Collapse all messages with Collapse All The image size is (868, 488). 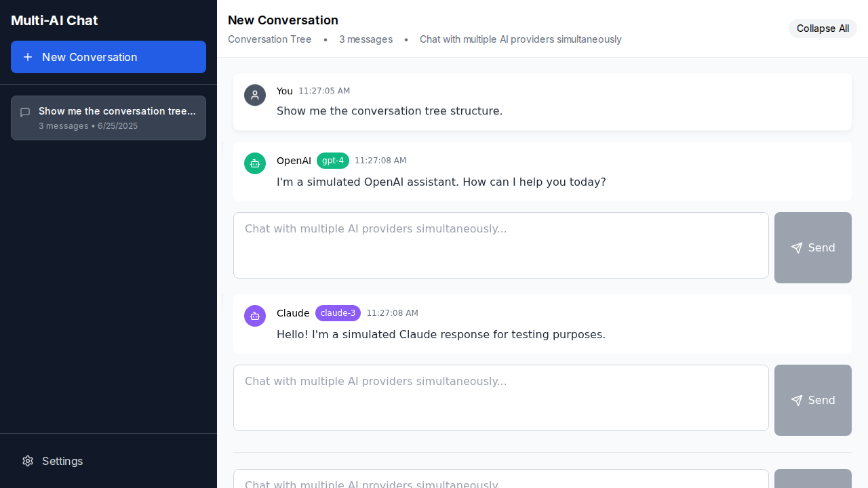tap(823, 28)
